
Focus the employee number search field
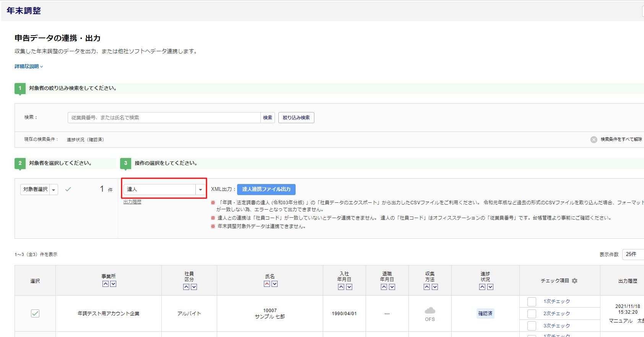coord(164,118)
